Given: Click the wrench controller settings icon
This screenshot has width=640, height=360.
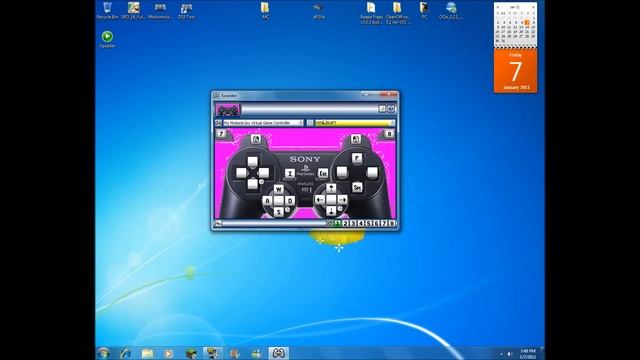Looking at the screenshot, I should [218, 123].
